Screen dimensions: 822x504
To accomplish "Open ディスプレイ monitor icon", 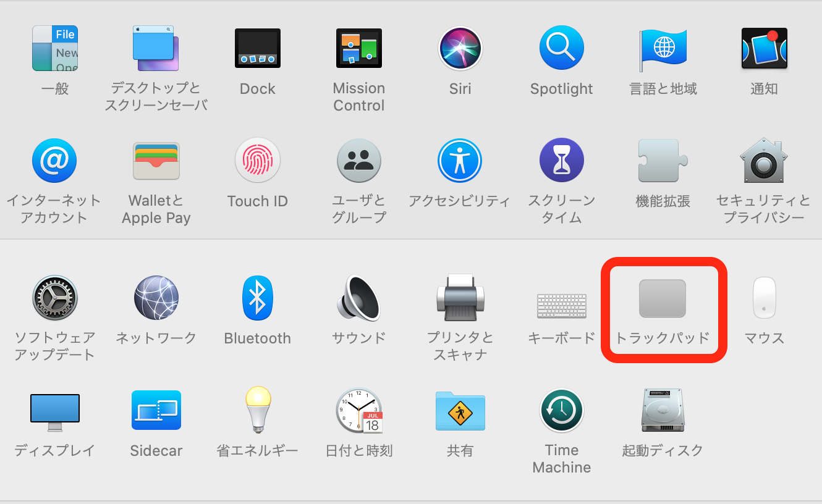I will 54,413.
